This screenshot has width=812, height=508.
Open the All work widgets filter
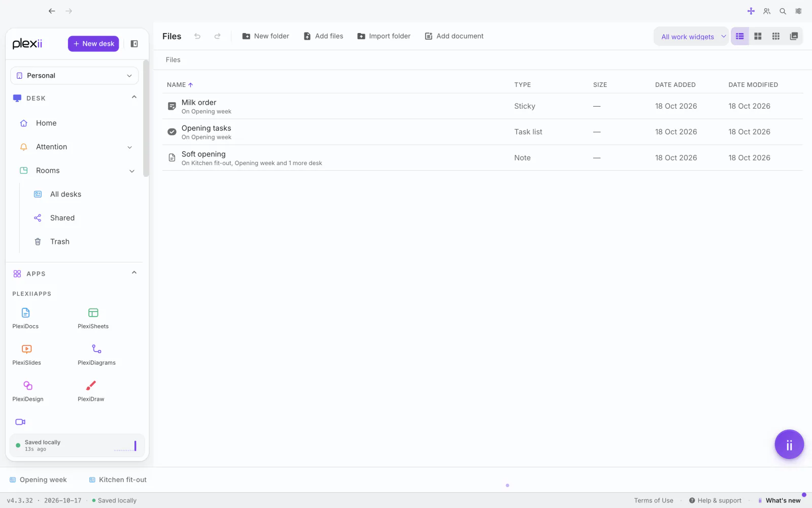click(691, 37)
